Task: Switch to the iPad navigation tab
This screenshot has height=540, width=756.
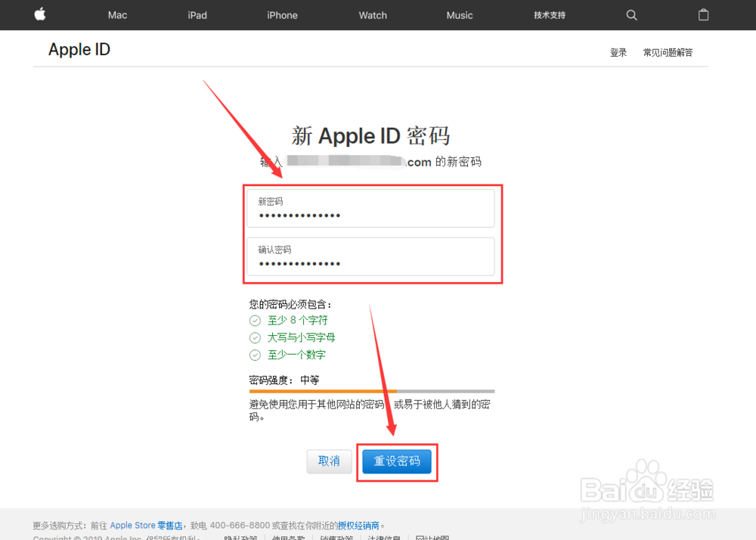Action: point(197,15)
